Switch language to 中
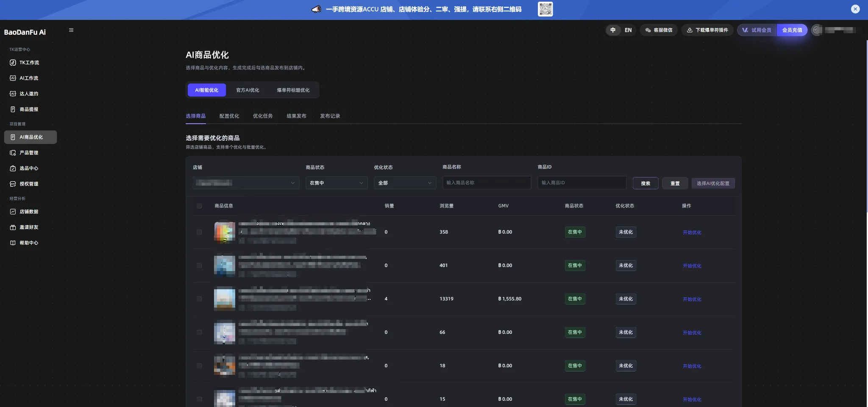The height and width of the screenshot is (407, 868). click(613, 30)
